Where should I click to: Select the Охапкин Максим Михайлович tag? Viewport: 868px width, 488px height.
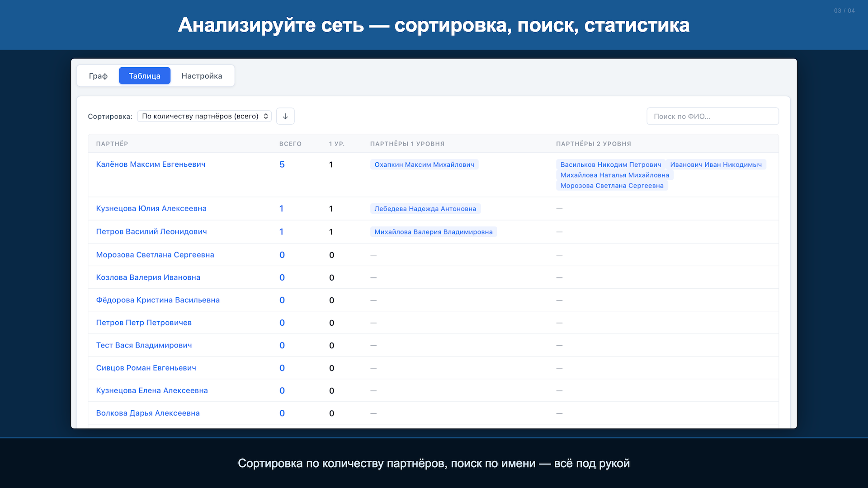[424, 164]
